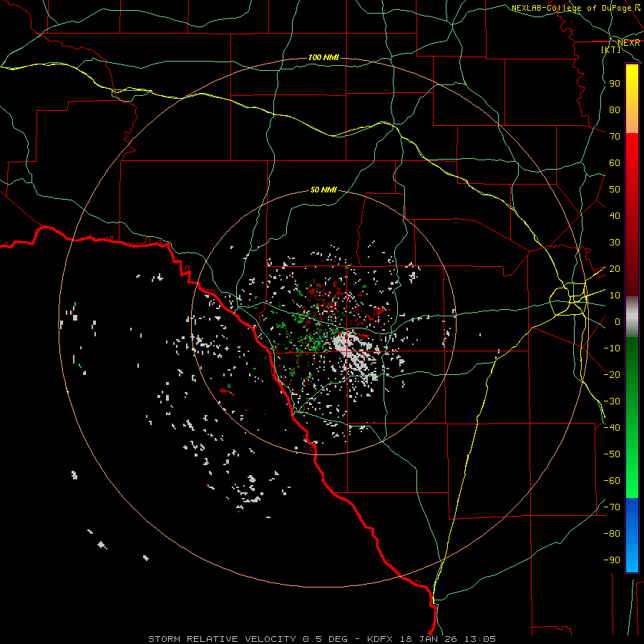This screenshot has height=644, width=644.
Task: Click the [KT] units label
Action: pyautogui.click(x=611, y=49)
